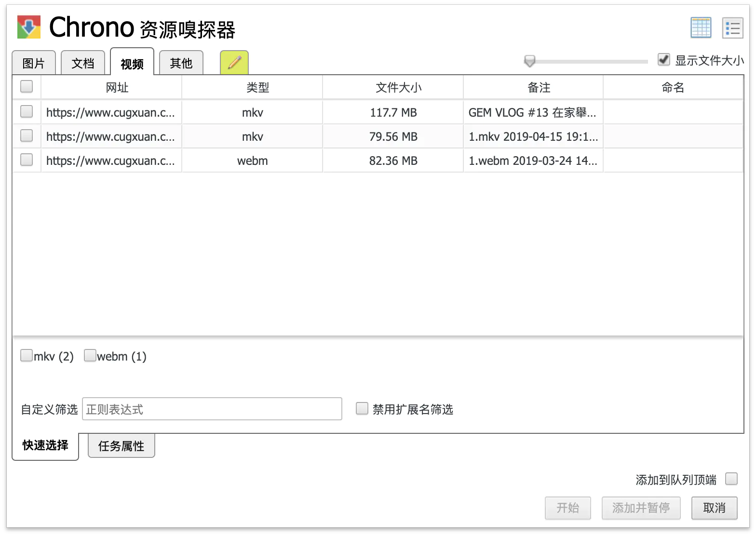This screenshot has width=756, height=536.
Task: Switch to 任务属性 bottom tab
Action: (121, 446)
